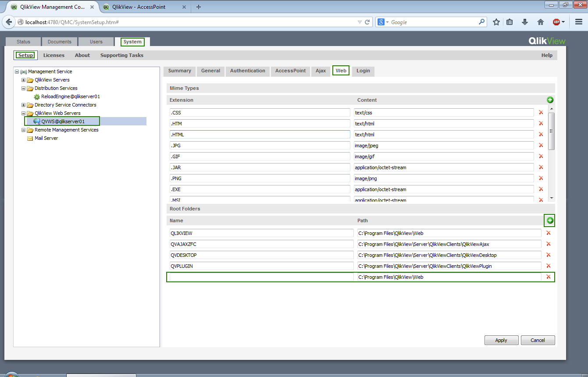588x377 pixels.
Task: Delete the .JAR mime type row
Action: [x=541, y=167]
